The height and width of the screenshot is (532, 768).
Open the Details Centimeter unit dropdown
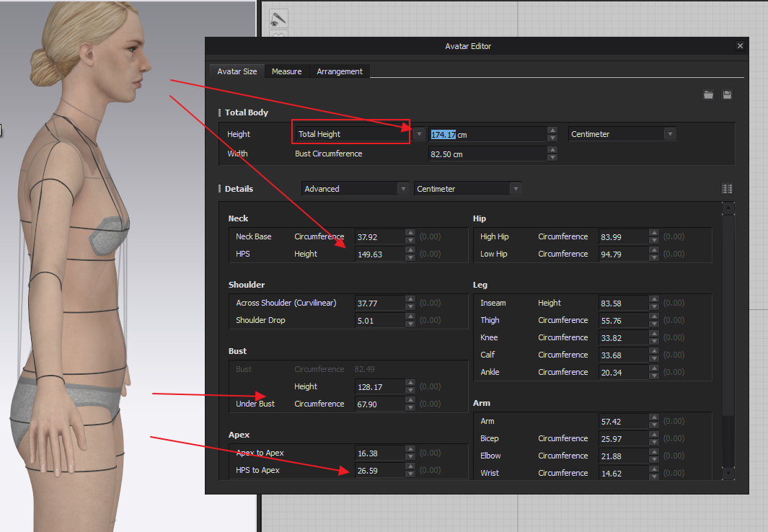tap(467, 188)
